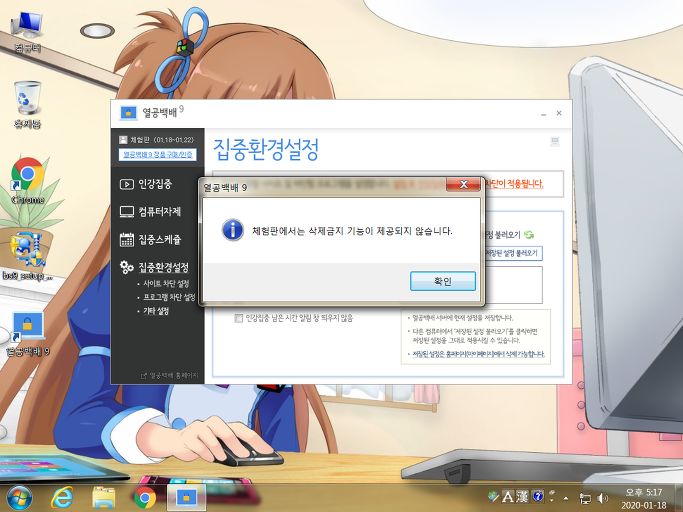Screen dimensions: 683x512
Task: Open 저장된 설정은 홈페이지에서 삭제 가능 link
Action: pos(478,354)
